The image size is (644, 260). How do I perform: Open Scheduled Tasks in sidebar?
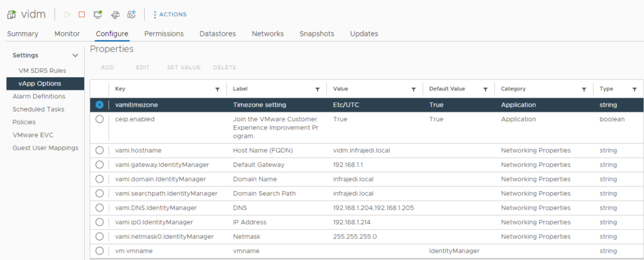pyautogui.click(x=38, y=109)
